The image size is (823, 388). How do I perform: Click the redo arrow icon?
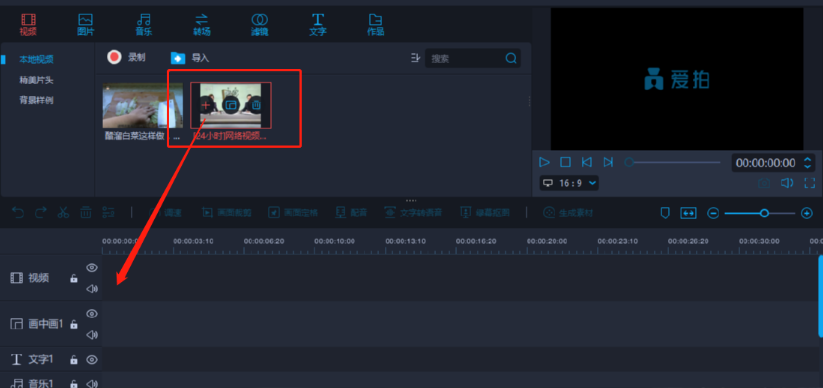coord(40,213)
